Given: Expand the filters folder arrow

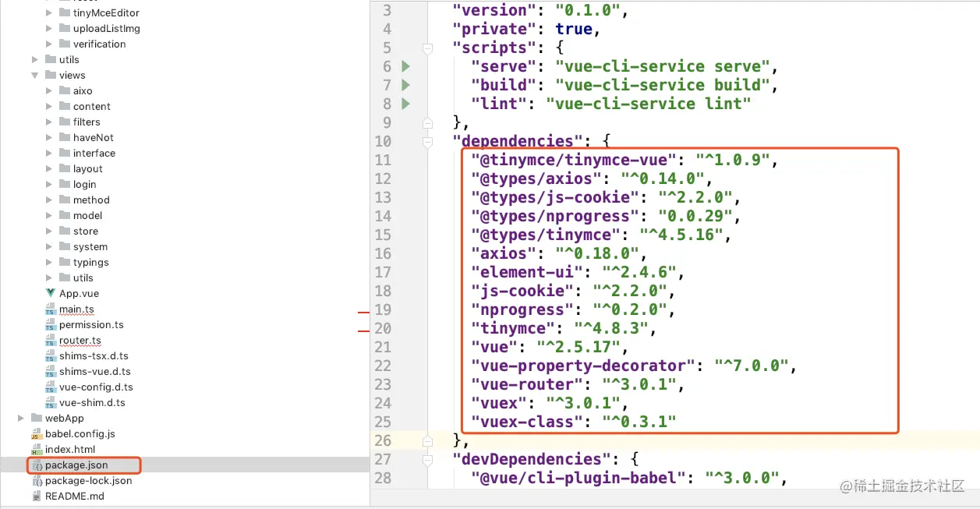Looking at the screenshot, I should [49, 122].
